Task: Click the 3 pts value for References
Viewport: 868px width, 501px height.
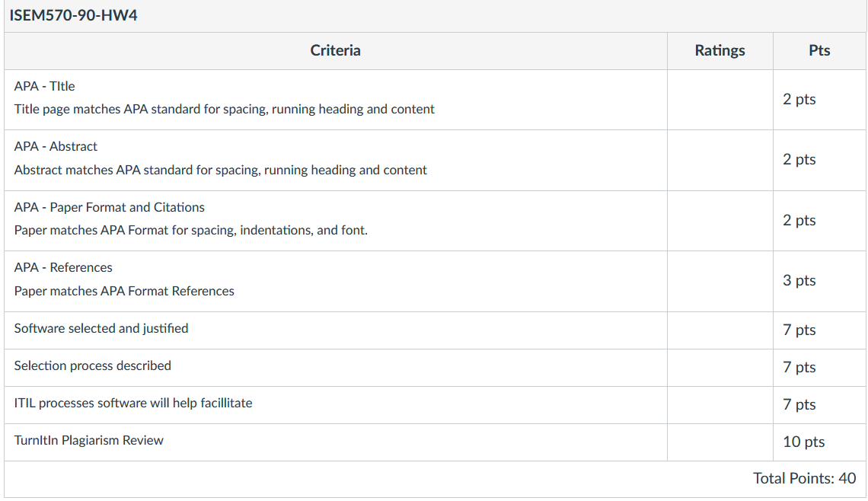Action: tap(799, 281)
